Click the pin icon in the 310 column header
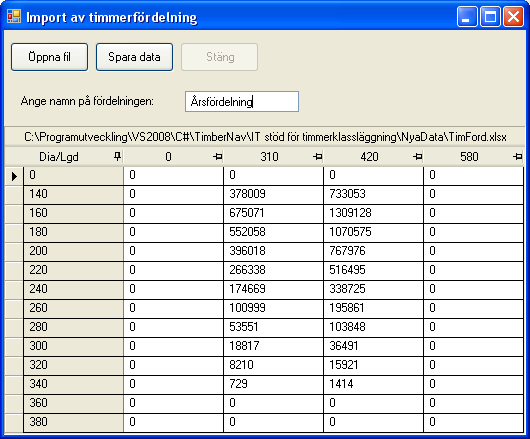The width and height of the screenshot is (530, 439). coord(317,156)
